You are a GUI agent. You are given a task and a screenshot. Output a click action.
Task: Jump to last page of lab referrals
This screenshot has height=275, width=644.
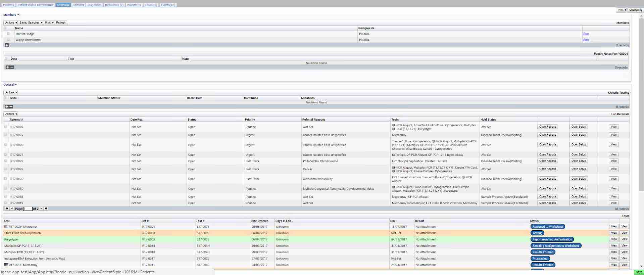tap(46, 209)
